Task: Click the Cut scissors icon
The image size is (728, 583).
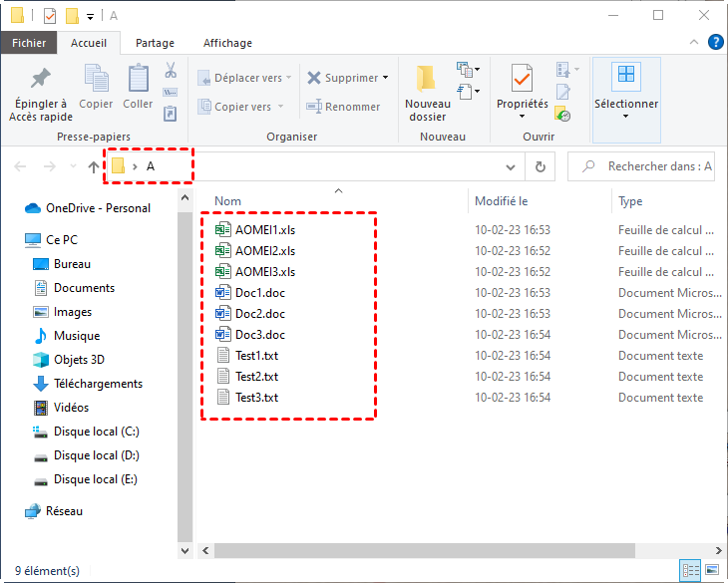Action: coord(171,71)
